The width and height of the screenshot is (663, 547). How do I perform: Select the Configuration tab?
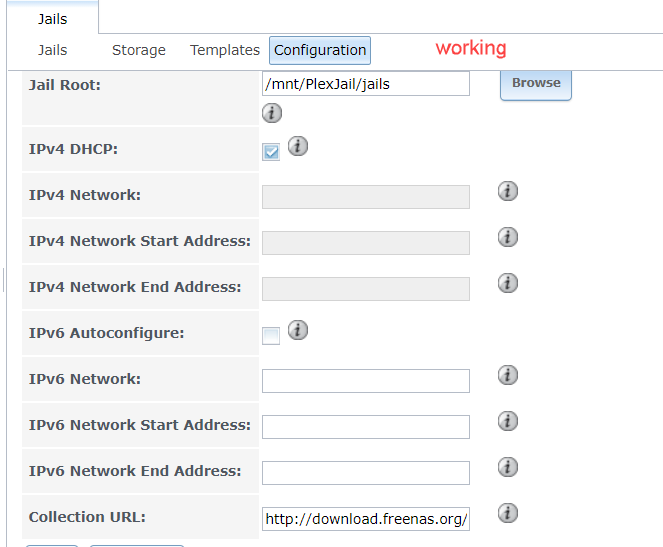(320, 50)
